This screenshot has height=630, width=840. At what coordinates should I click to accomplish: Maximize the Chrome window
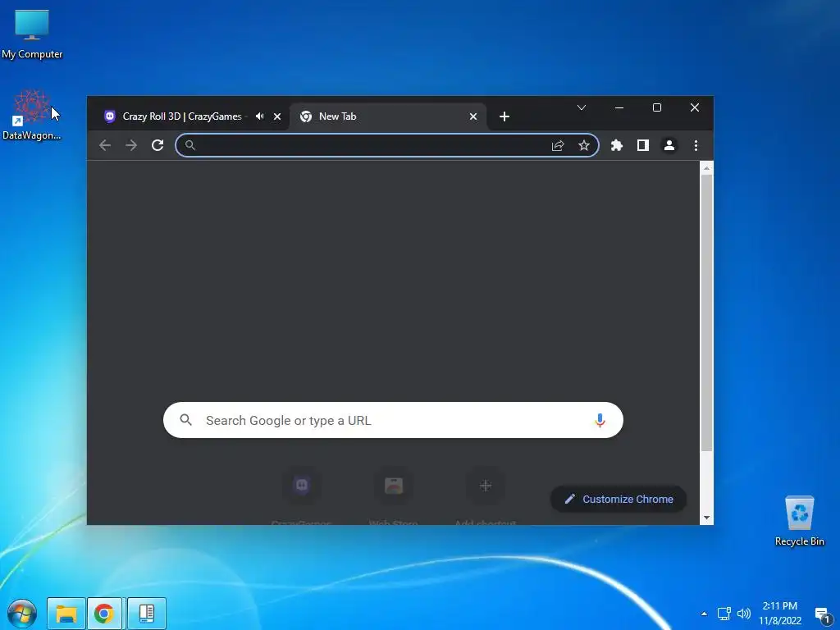(657, 107)
